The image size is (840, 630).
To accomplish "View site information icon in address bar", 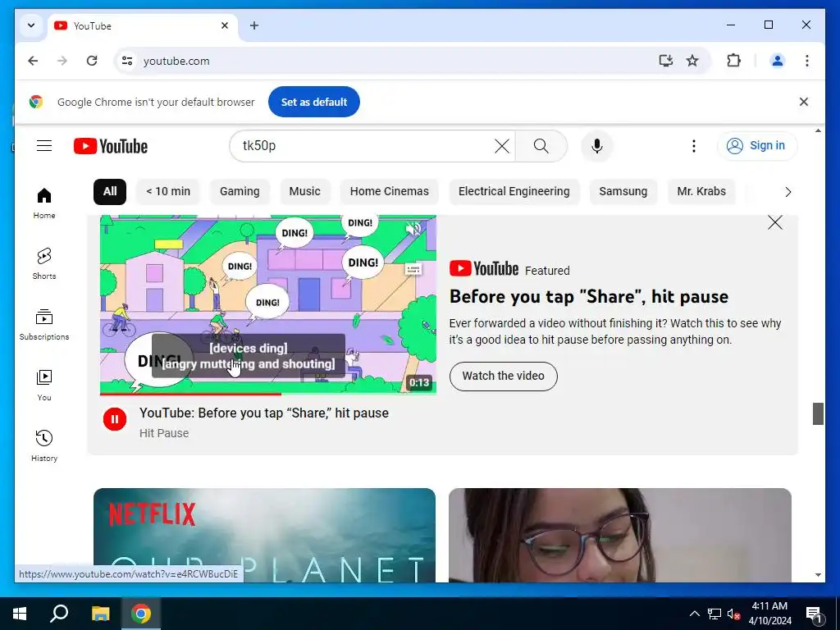I will click(x=127, y=61).
